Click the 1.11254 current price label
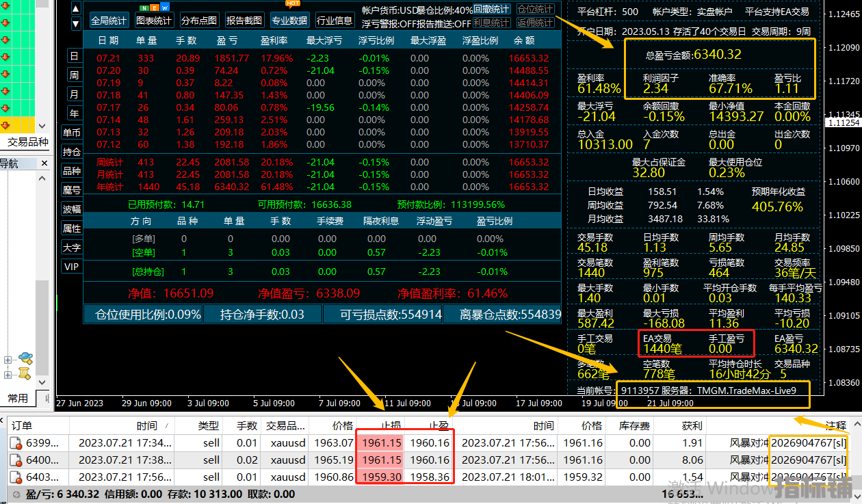The width and height of the screenshot is (862, 504). pos(844,122)
